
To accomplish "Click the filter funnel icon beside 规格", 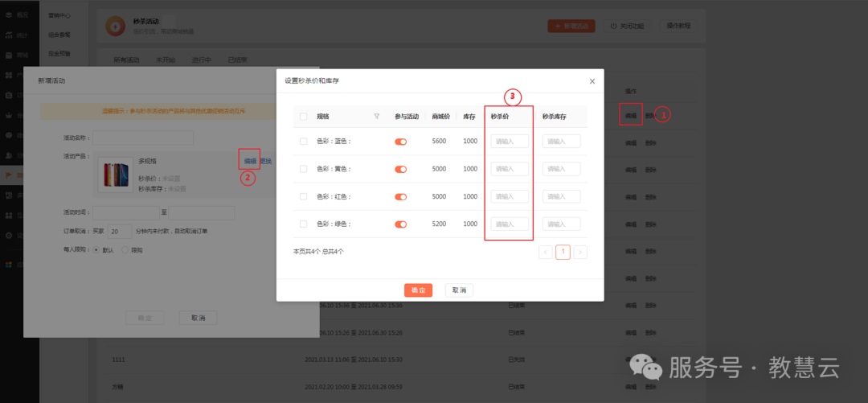I will pyautogui.click(x=377, y=117).
